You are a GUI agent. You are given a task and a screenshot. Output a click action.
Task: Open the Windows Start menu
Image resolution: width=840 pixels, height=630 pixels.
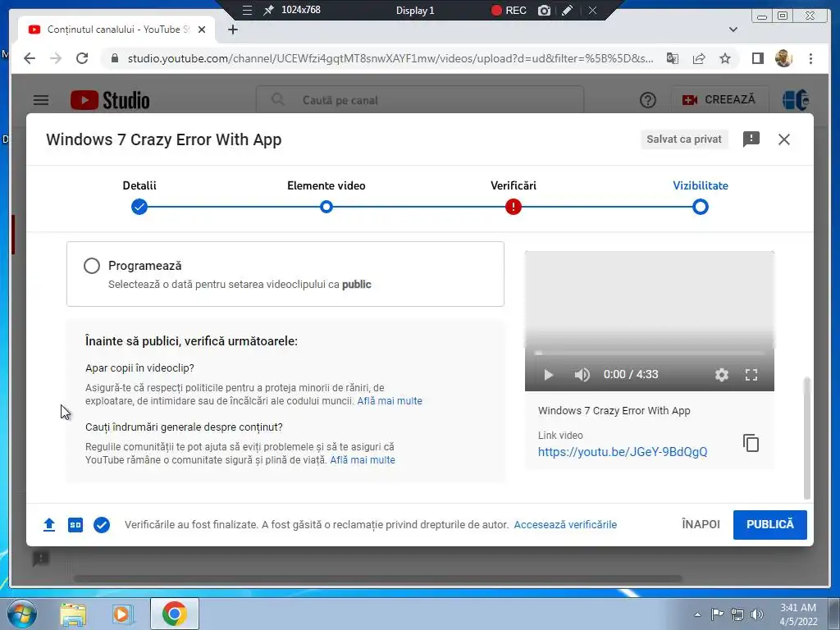click(x=21, y=614)
